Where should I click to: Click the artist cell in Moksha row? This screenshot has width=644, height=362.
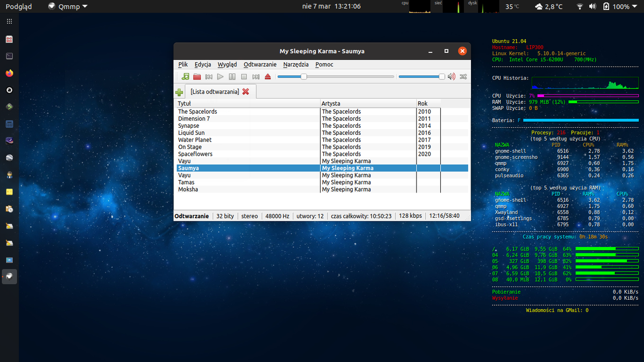(346, 189)
